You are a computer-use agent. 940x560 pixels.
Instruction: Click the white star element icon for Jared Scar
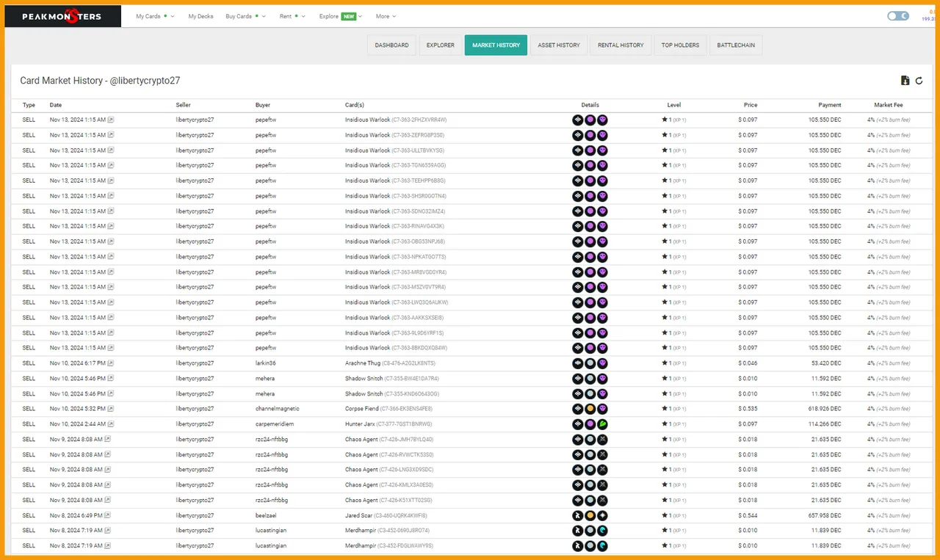click(x=602, y=515)
